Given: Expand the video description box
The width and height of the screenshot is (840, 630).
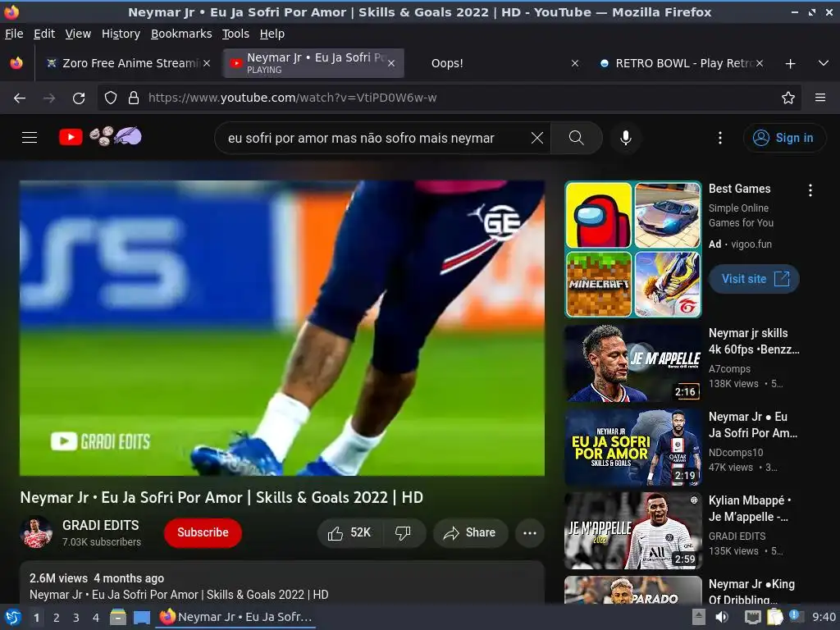Looking at the screenshot, I should (x=282, y=583).
